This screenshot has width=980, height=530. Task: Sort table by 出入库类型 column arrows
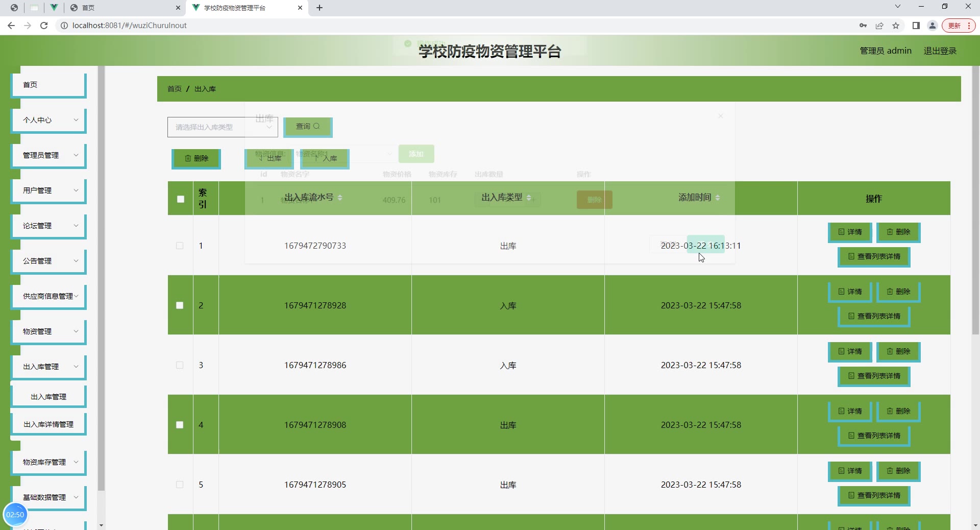[x=529, y=198]
